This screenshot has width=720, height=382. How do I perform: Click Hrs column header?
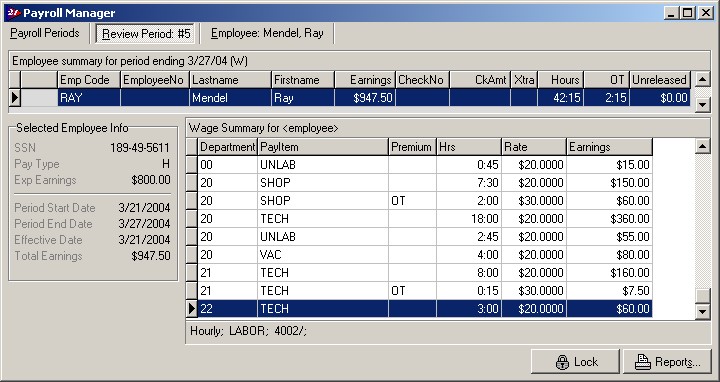[x=469, y=147]
